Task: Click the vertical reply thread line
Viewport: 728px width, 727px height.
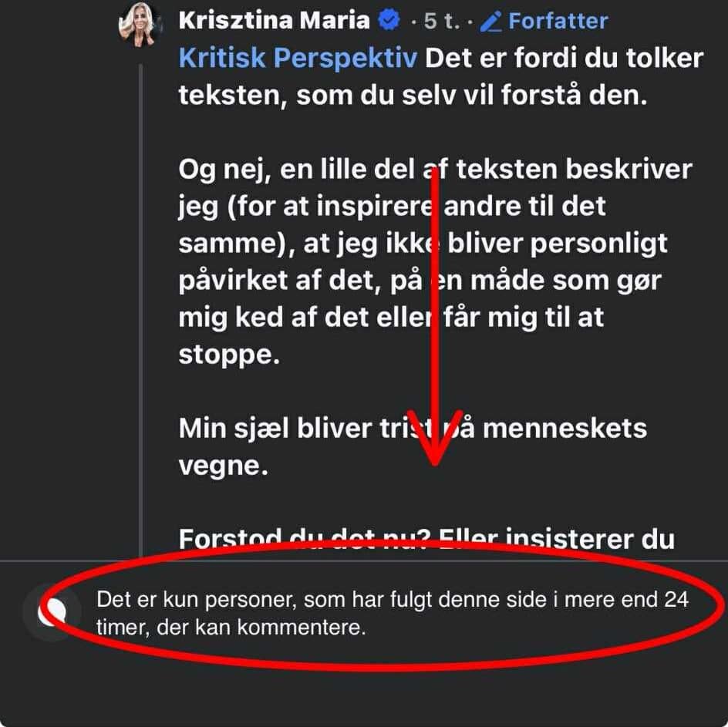Action: (x=140, y=308)
